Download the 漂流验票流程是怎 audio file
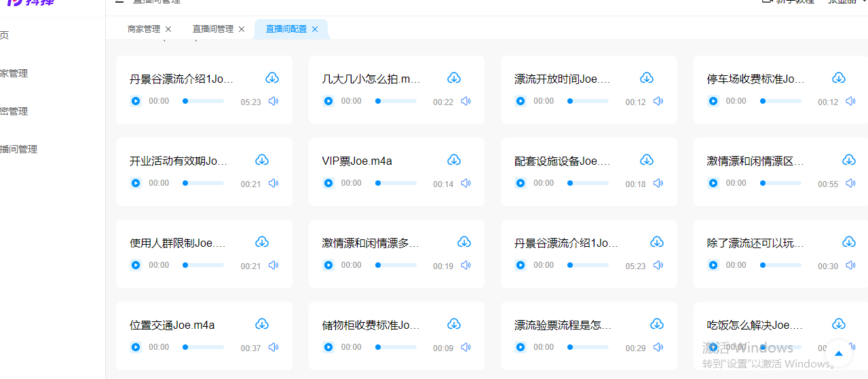The image size is (868, 379). pos(657,324)
